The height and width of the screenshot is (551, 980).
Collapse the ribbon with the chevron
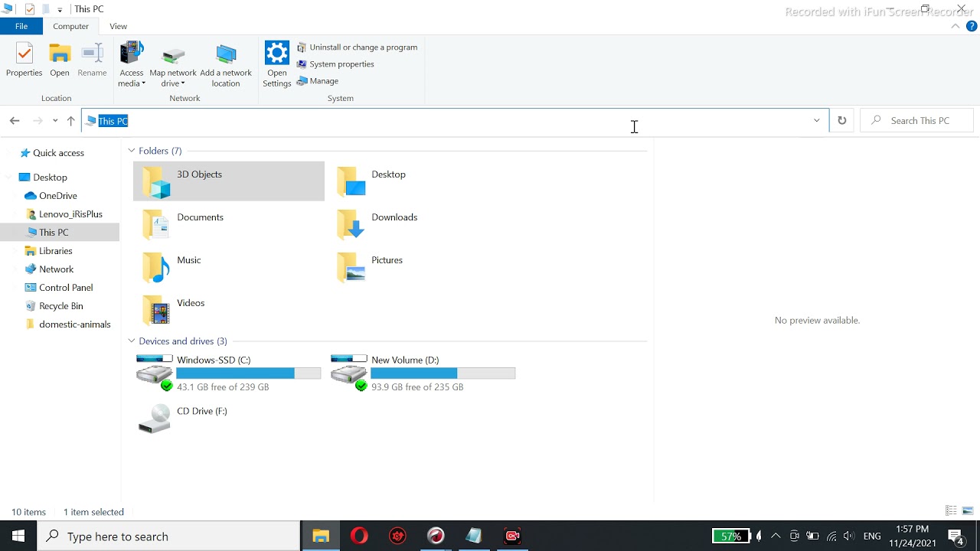pos(955,26)
